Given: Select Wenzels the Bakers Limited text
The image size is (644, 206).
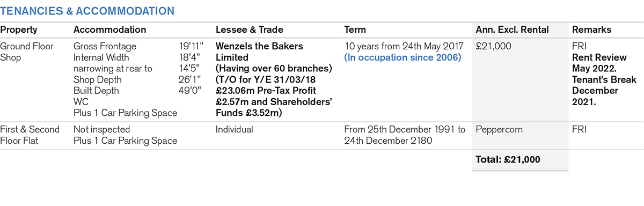Looking at the screenshot, I should (259, 52).
